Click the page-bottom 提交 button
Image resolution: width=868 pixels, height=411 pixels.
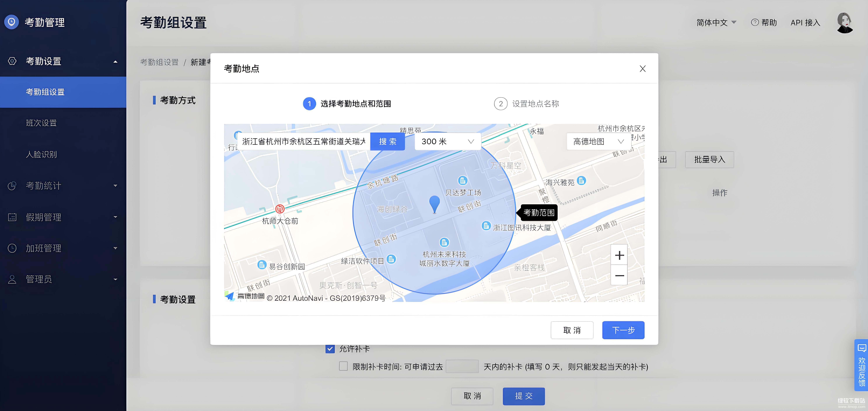(x=524, y=396)
